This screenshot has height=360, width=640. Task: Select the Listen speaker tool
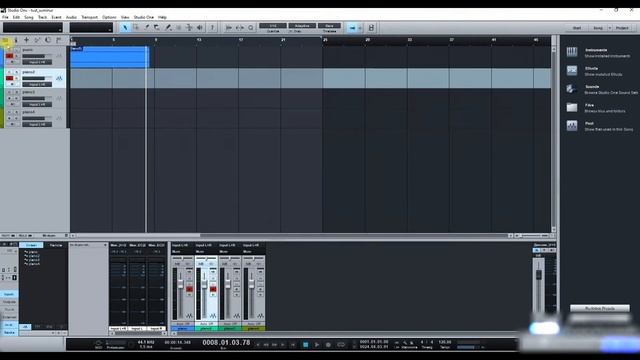click(200, 28)
